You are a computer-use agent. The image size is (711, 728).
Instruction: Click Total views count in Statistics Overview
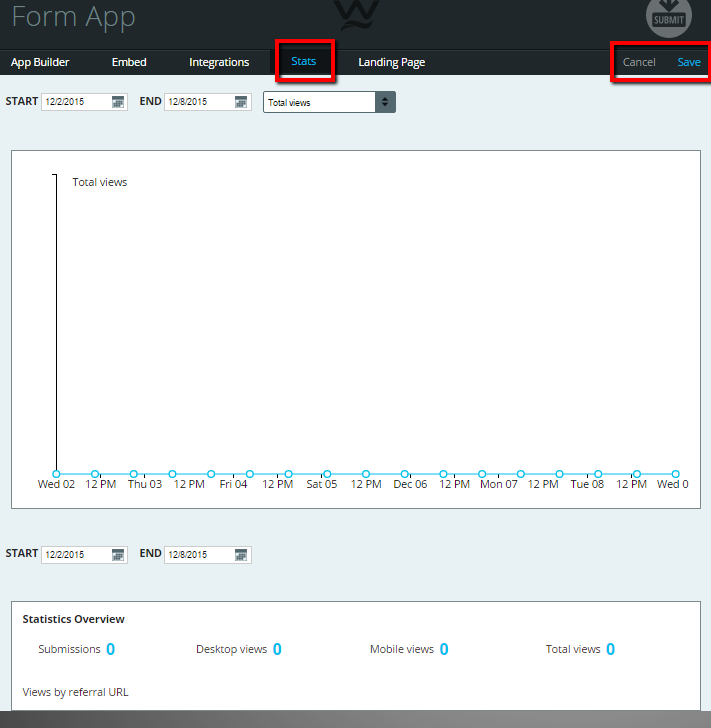[x=611, y=649]
